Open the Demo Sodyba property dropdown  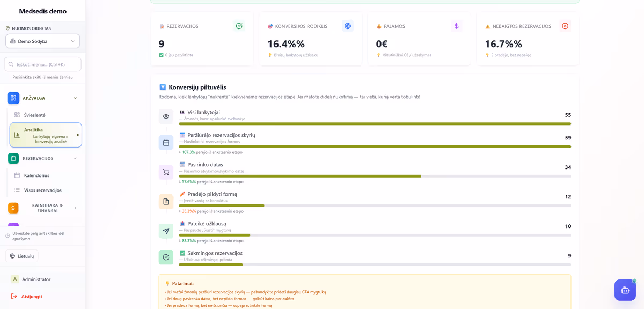[x=43, y=41]
